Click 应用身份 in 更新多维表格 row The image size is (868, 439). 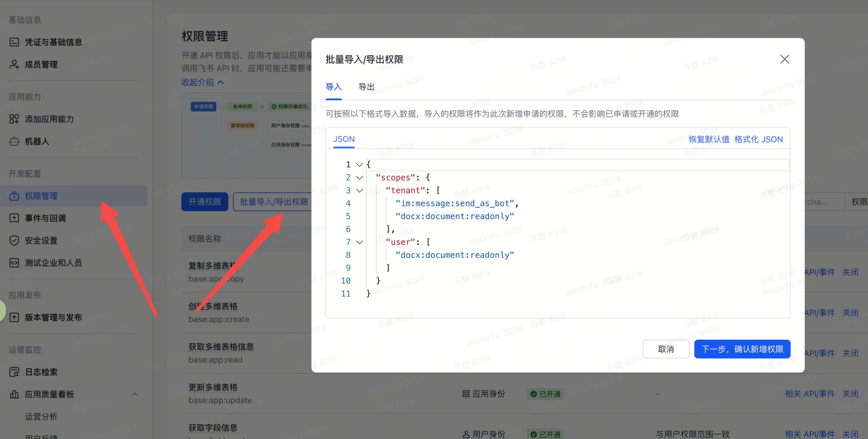[x=484, y=394]
